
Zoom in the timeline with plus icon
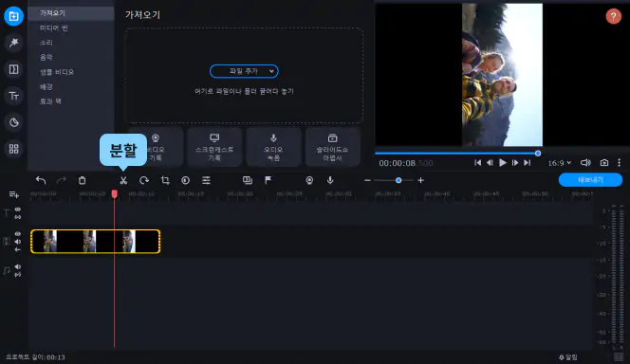pos(420,181)
